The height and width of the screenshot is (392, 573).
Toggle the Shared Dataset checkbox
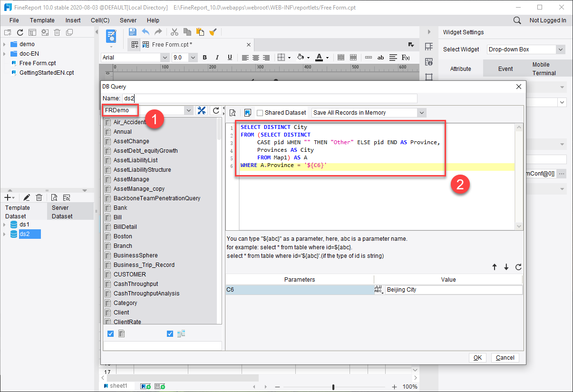pos(260,113)
